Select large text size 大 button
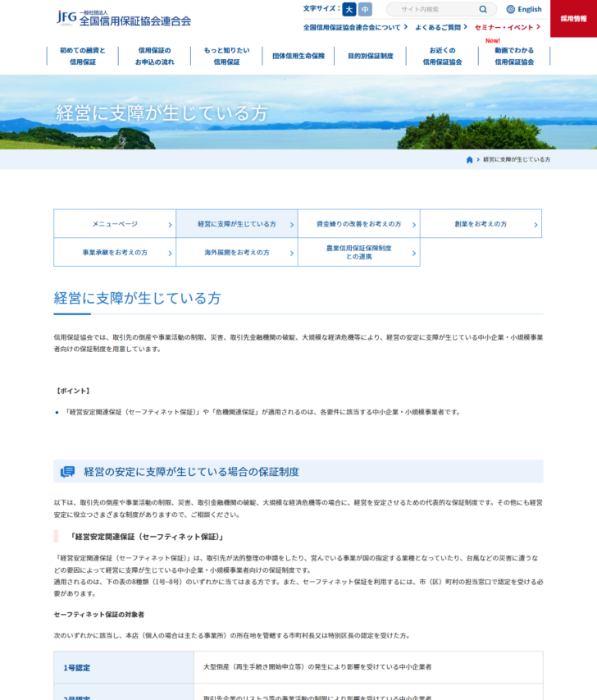 tap(349, 9)
